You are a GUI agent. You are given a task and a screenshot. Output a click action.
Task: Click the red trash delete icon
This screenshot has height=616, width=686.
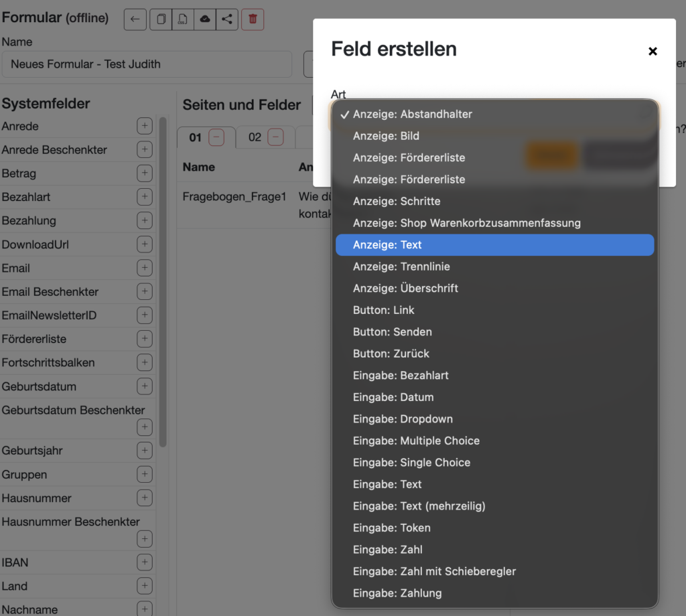coord(253,19)
